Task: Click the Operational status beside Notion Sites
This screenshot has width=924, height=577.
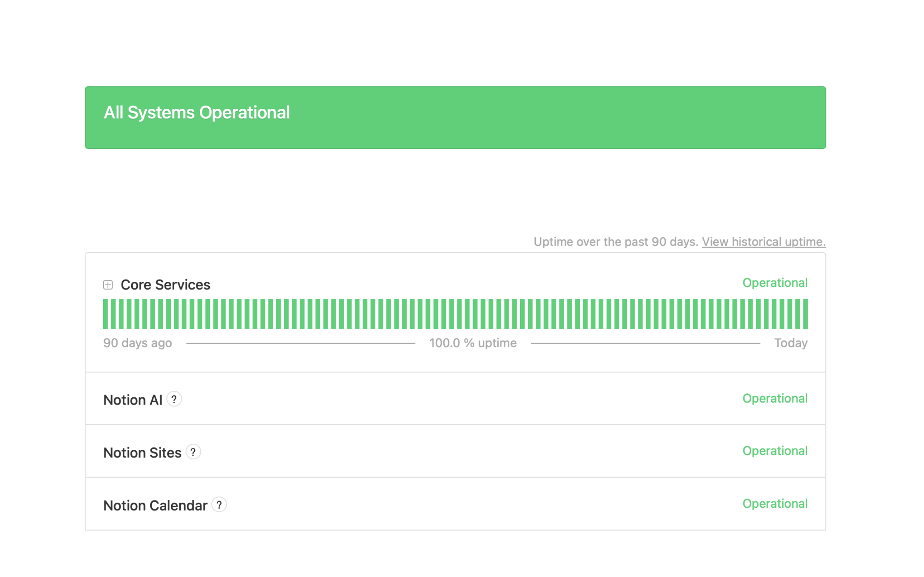Action: 774,451
